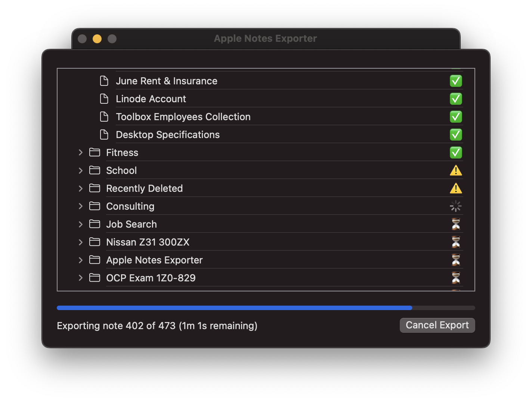Select the Recently Deleted folder name
Viewport: 532px width, 403px height.
click(x=145, y=188)
